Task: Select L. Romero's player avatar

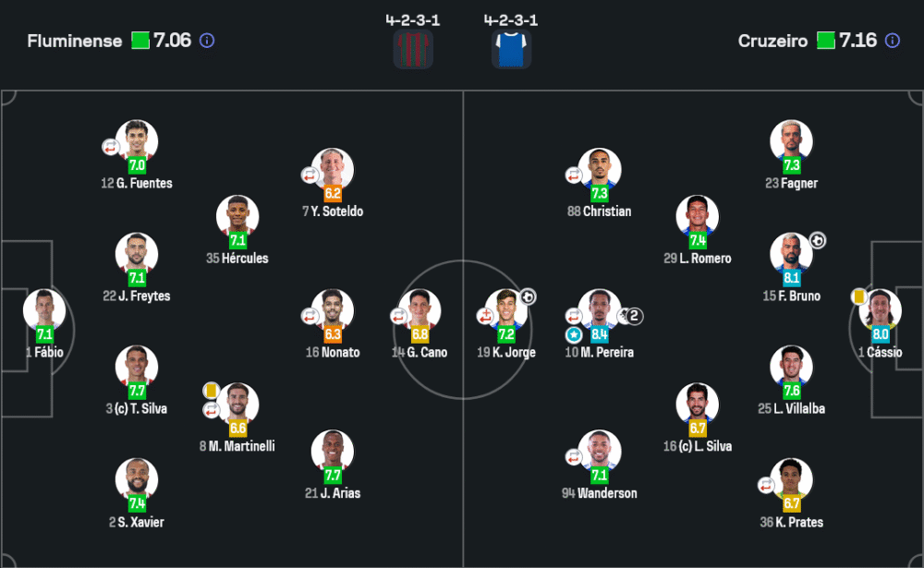Action: [x=698, y=215]
